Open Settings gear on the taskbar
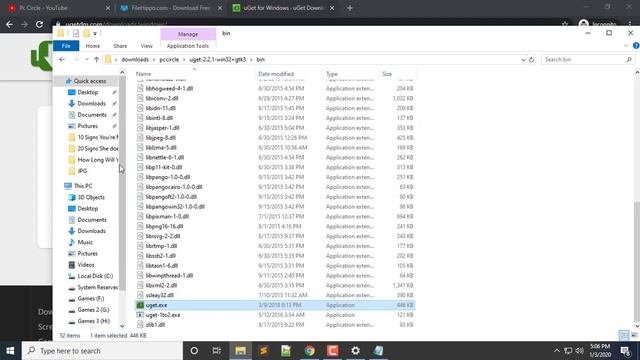 356,351
